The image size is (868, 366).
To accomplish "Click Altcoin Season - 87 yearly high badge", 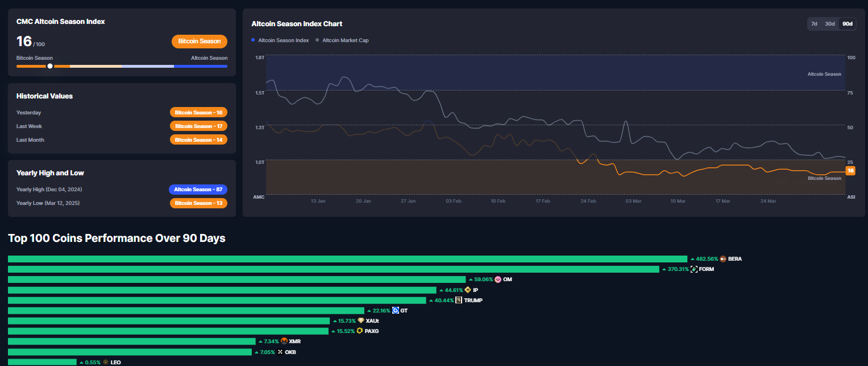I will (x=198, y=190).
